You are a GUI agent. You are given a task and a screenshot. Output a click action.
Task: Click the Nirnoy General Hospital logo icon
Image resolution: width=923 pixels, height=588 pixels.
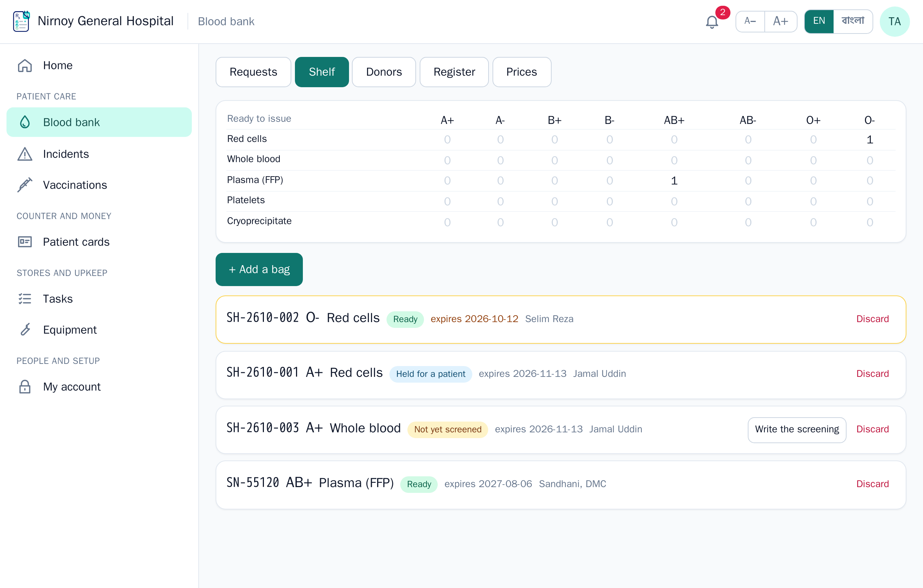tap(21, 21)
